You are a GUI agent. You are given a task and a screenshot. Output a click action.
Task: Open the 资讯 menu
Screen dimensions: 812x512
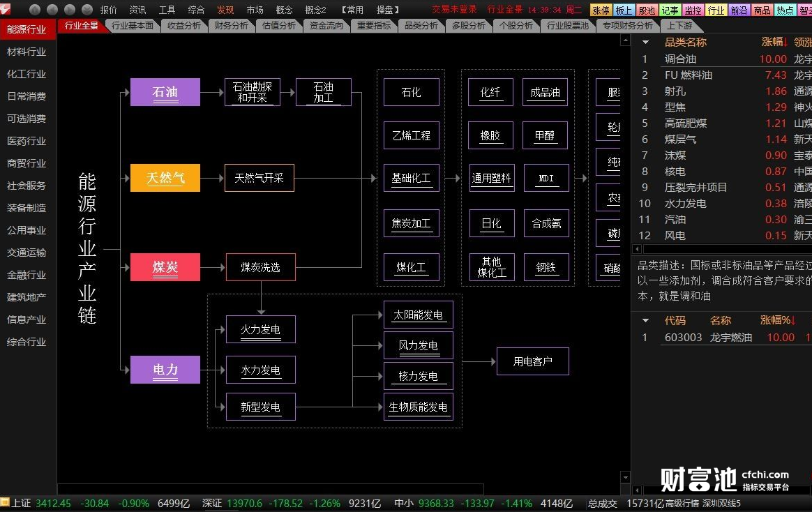click(x=137, y=10)
